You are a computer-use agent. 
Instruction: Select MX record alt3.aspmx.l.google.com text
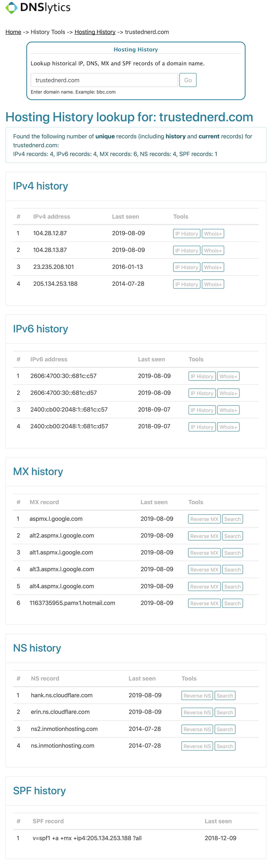coord(62,569)
